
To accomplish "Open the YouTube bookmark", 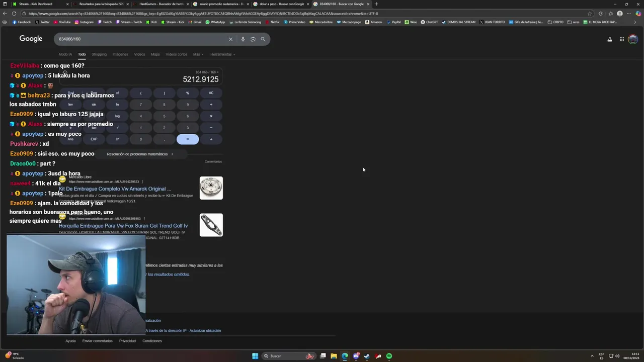I will (x=62, y=22).
